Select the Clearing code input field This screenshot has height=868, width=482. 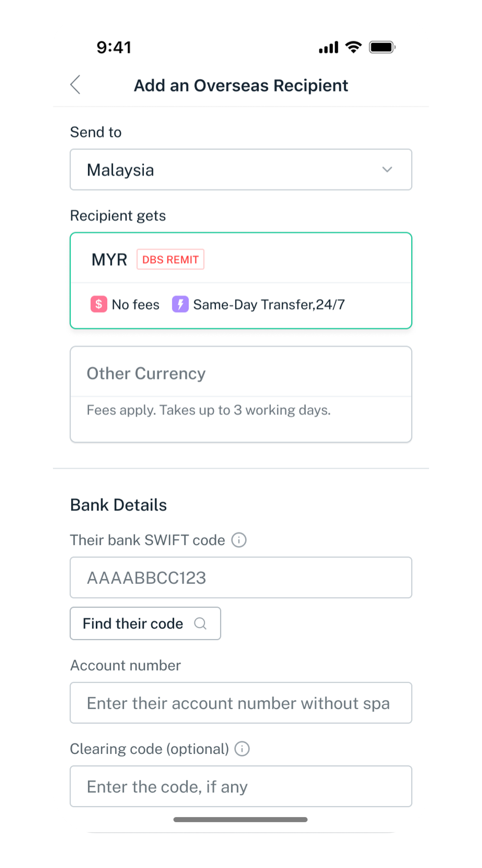[x=241, y=786]
